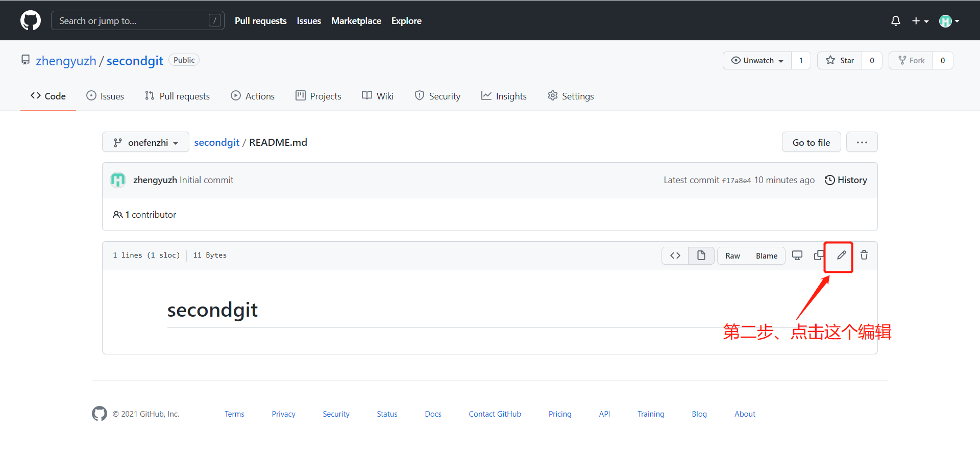The height and width of the screenshot is (460, 980).
Task: Open footer API link
Action: click(604, 414)
